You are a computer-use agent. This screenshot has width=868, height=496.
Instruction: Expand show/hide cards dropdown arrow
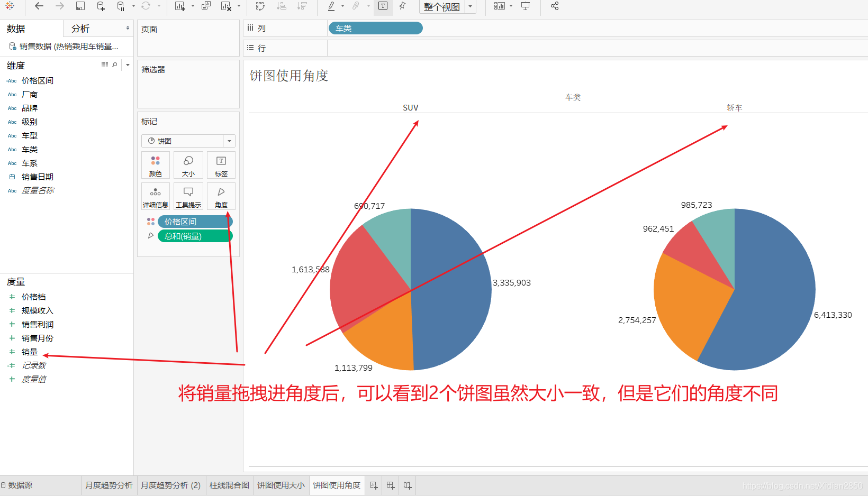(x=511, y=6)
